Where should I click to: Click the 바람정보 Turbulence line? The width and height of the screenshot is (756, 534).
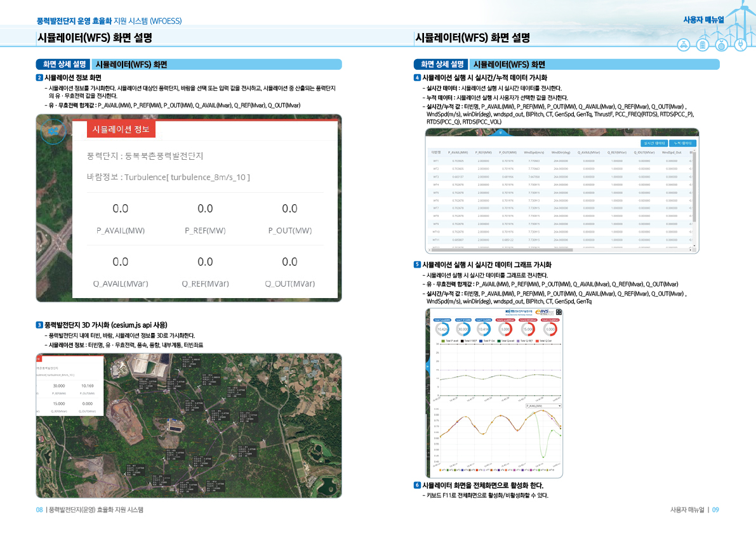coord(168,177)
